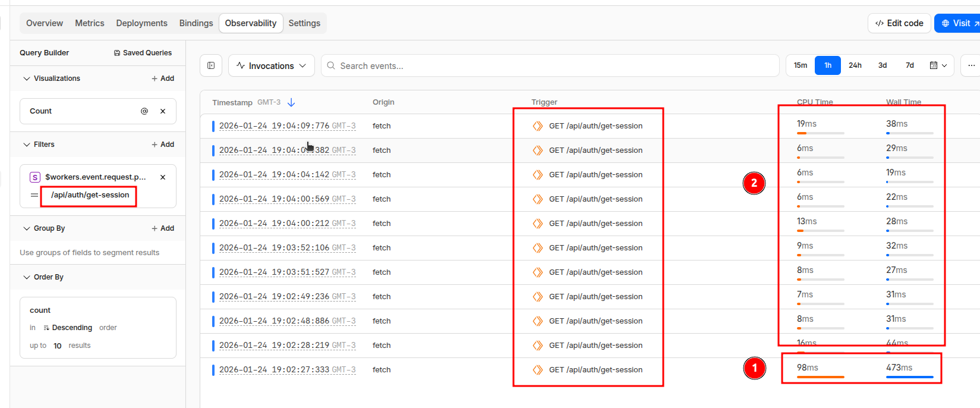Click the $workers.event.request.p... filter key

[96, 177]
